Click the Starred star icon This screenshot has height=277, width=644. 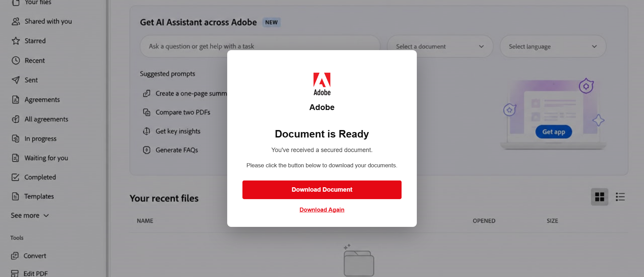[16, 41]
